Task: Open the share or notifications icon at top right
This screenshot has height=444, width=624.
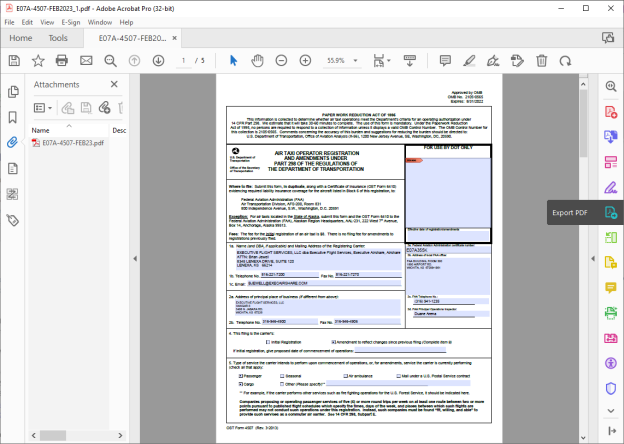Action: pyautogui.click(x=608, y=38)
